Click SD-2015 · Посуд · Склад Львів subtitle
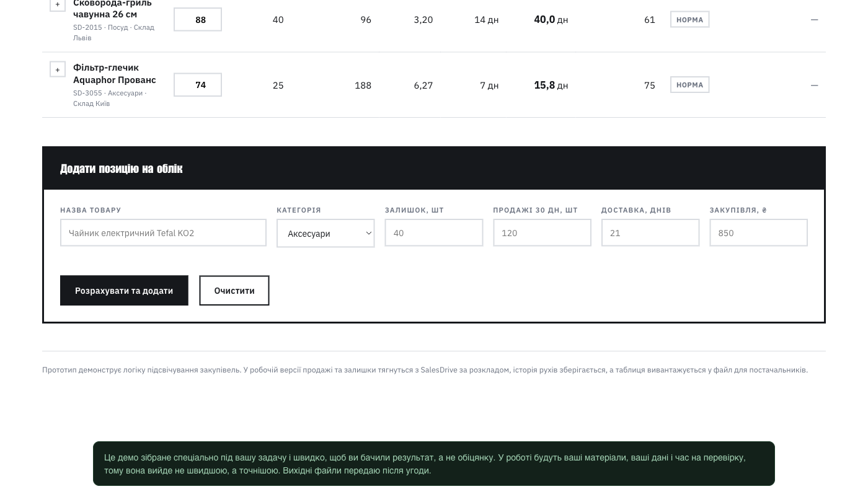 [x=113, y=32]
